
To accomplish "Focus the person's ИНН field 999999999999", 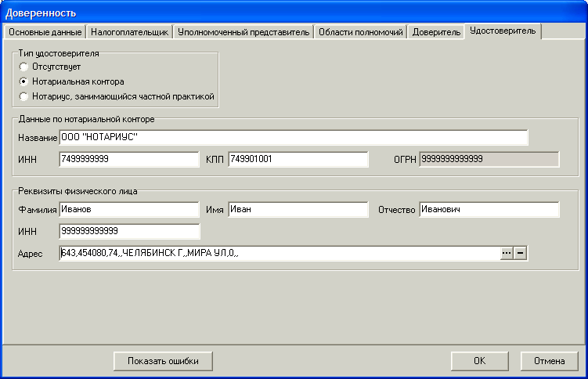I will (x=129, y=231).
